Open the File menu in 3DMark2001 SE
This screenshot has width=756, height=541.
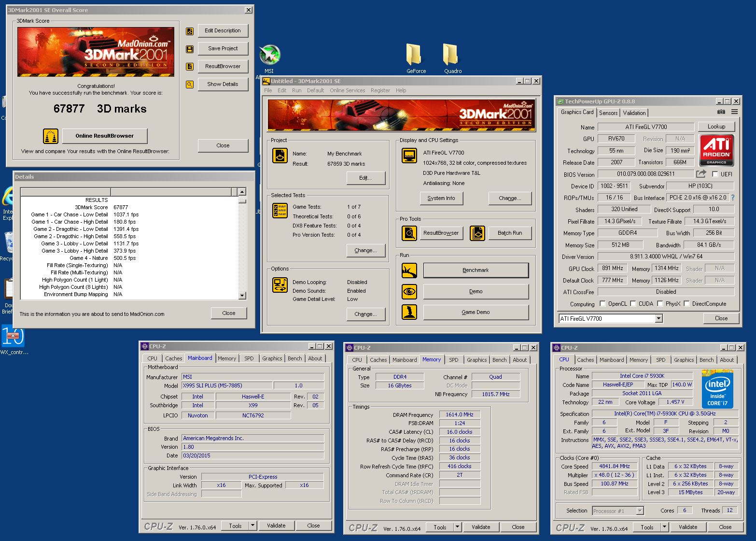[x=268, y=90]
